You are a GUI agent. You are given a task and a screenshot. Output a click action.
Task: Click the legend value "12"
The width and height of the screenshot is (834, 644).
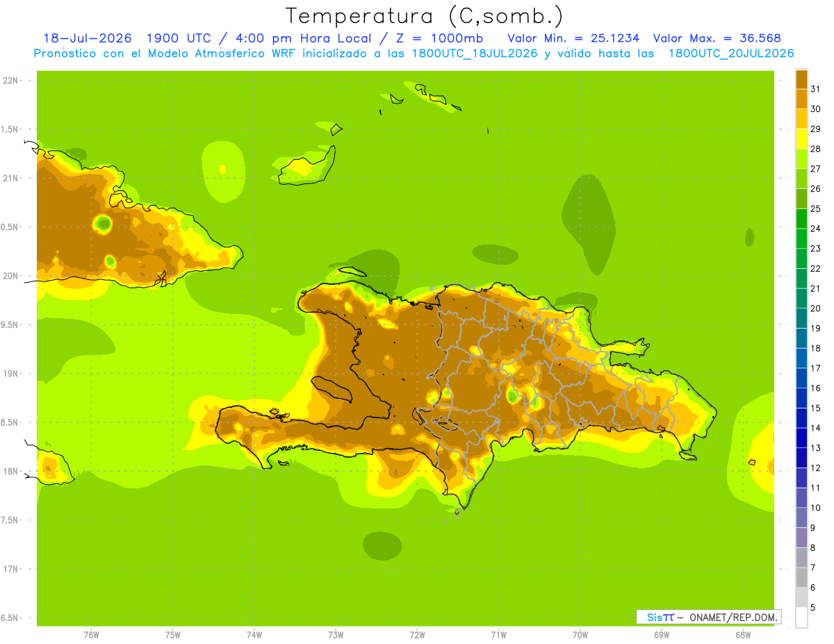tap(815, 468)
